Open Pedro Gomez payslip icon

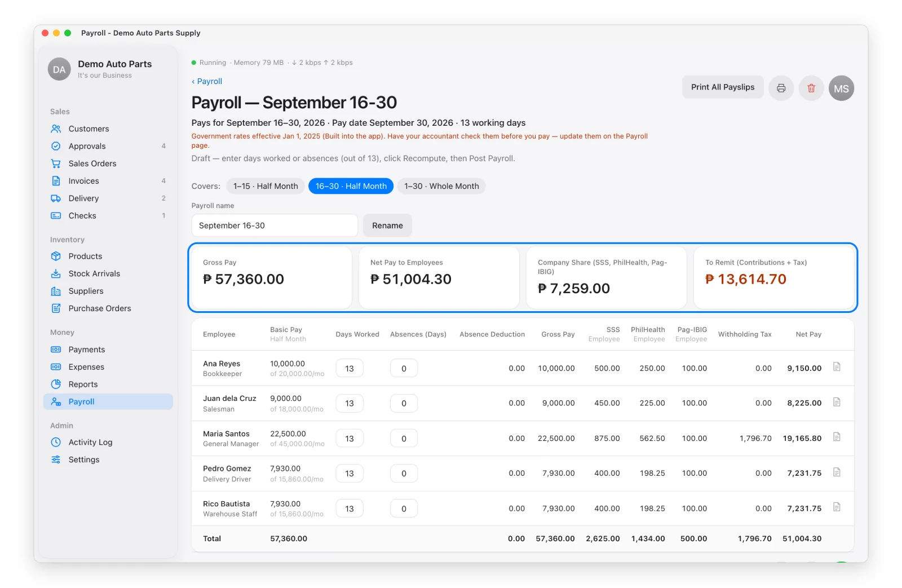click(837, 472)
